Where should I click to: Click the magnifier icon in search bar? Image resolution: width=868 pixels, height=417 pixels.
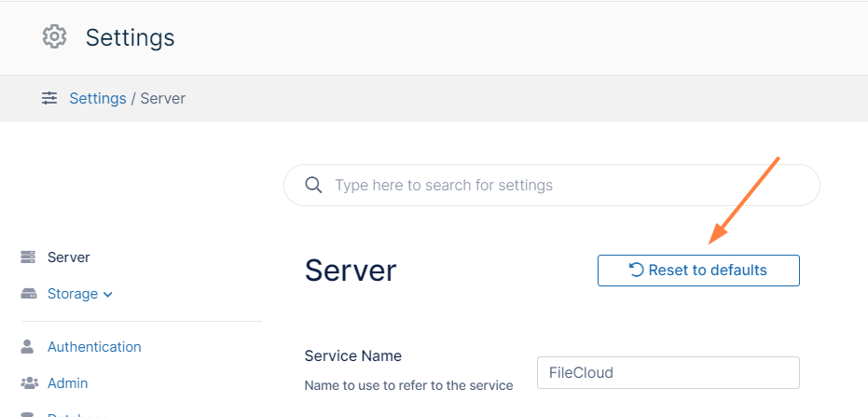(314, 185)
